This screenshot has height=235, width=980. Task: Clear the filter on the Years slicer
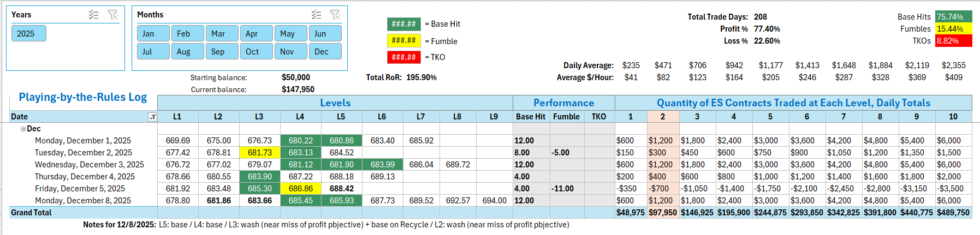pyautogui.click(x=113, y=15)
